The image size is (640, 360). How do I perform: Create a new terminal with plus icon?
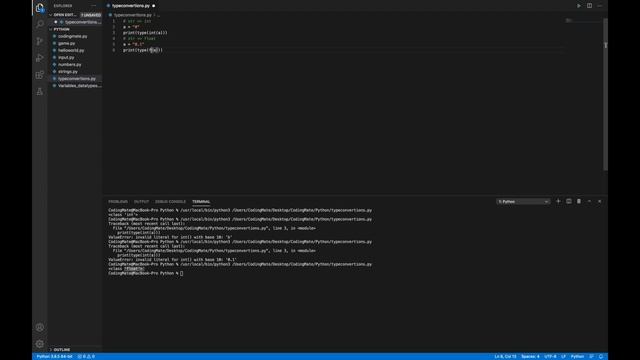click(558, 201)
